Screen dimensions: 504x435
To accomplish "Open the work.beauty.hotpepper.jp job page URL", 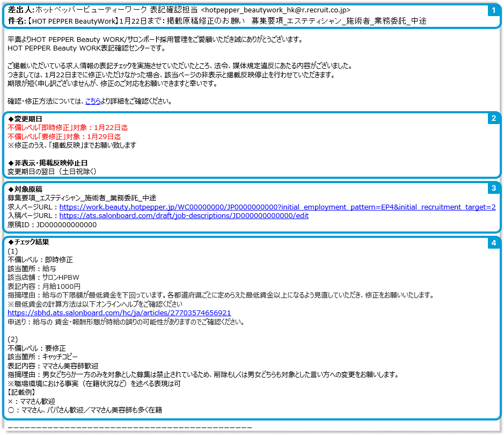I will (x=277, y=207).
